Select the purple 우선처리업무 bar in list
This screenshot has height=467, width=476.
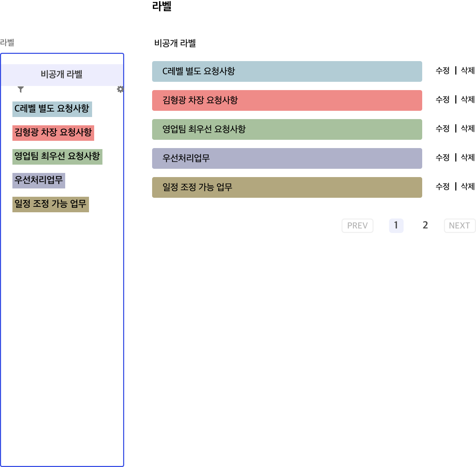pos(287,158)
